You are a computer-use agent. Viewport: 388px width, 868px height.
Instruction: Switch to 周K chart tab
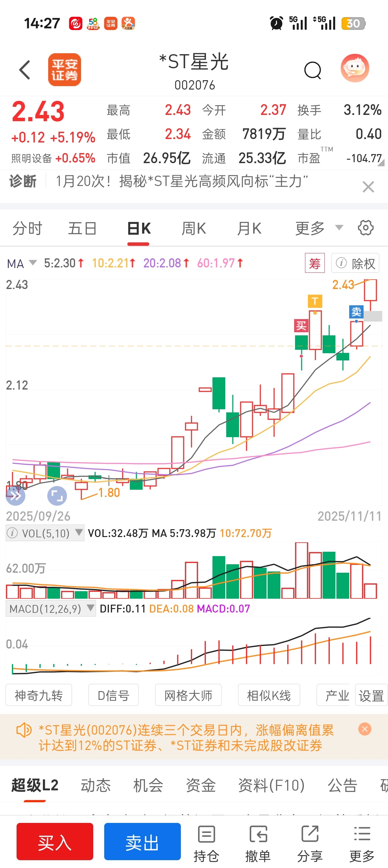point(194,229)
